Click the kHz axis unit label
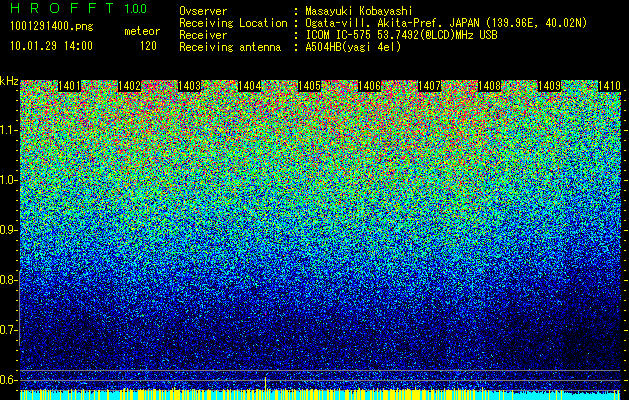The width and height of the screenshot is (629, 400). click(x=9, y=81)
